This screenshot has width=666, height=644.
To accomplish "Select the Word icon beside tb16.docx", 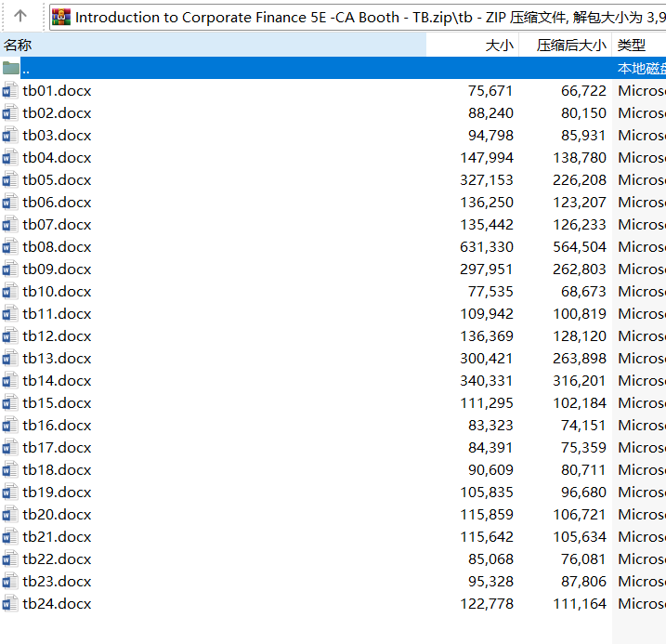I will pyautogui.click(x=10, y=426).
